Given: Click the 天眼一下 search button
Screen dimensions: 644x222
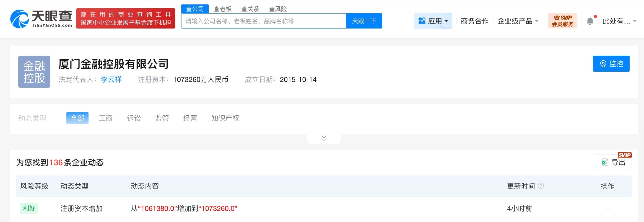Looking at the screenshot, I should [364, 21].
